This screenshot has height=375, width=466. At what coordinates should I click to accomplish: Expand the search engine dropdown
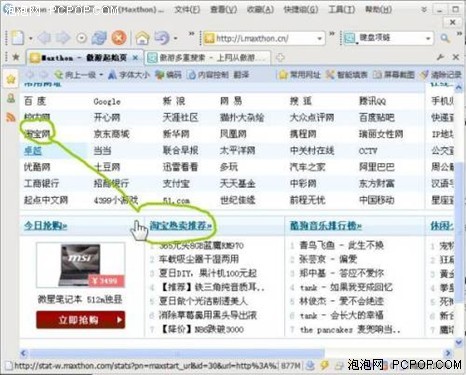[x=428, y=38]
